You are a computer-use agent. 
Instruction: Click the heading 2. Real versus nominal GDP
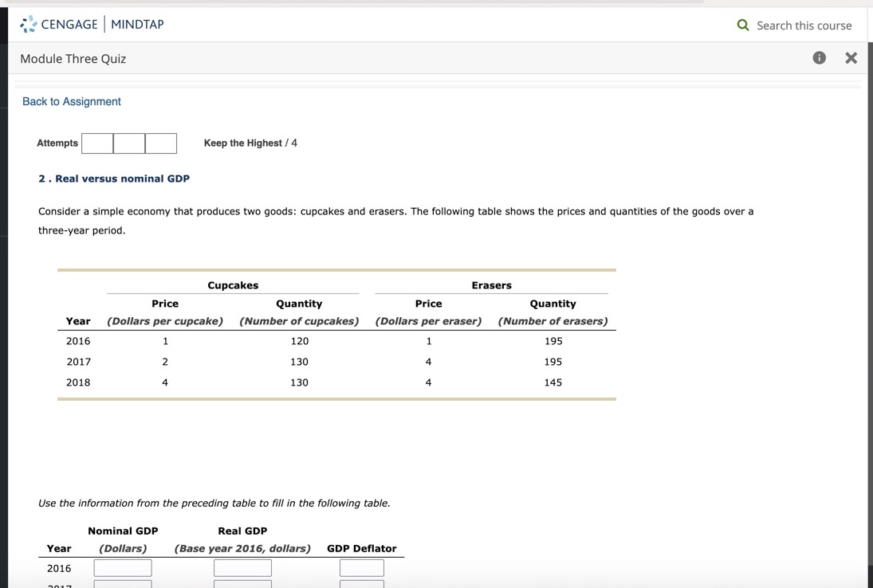point(114,178)
